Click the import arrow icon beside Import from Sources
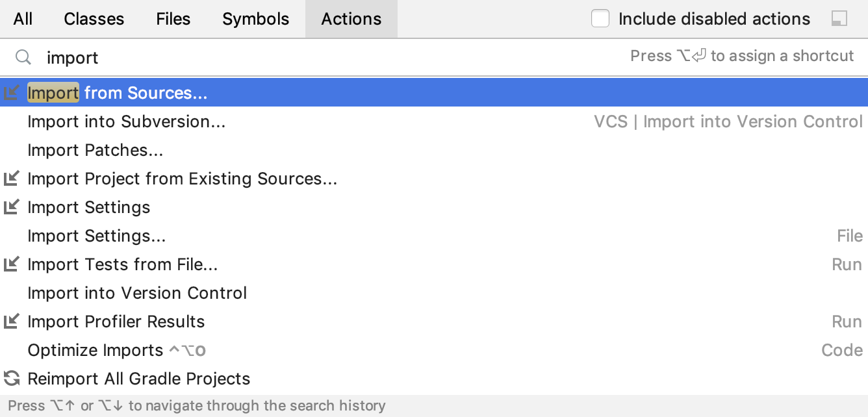This screenshot has width=868, height=417. click(12, 93)
